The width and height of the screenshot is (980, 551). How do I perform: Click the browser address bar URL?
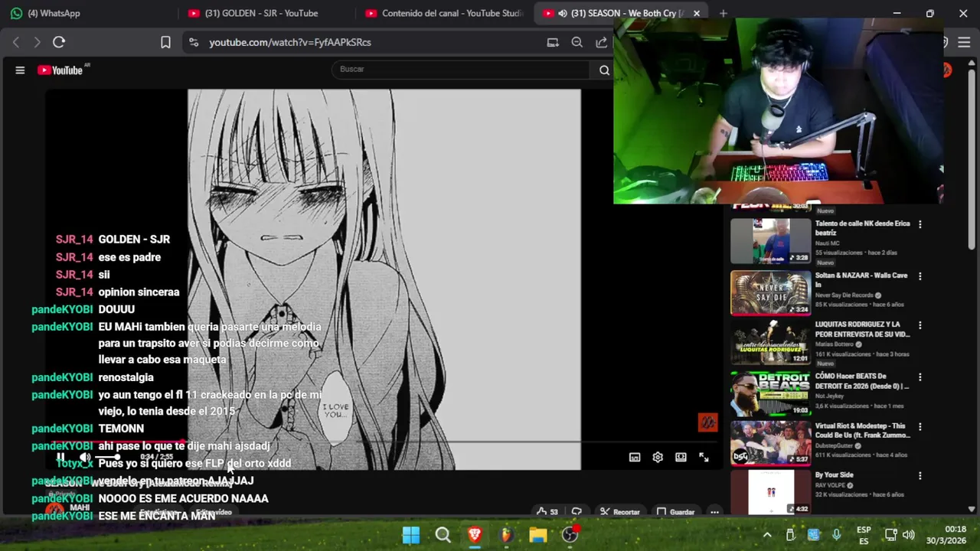(290, 42)
